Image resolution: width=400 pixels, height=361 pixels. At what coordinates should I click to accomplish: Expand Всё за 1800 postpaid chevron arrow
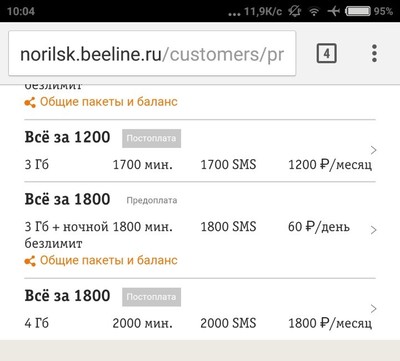click(374, 308)
